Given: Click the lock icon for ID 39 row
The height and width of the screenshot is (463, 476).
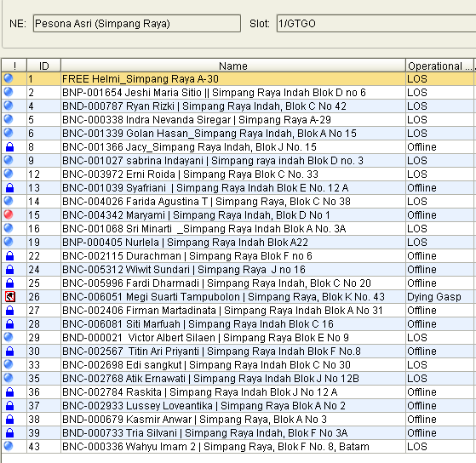Looking at the screenshot, I should [10, 432].
